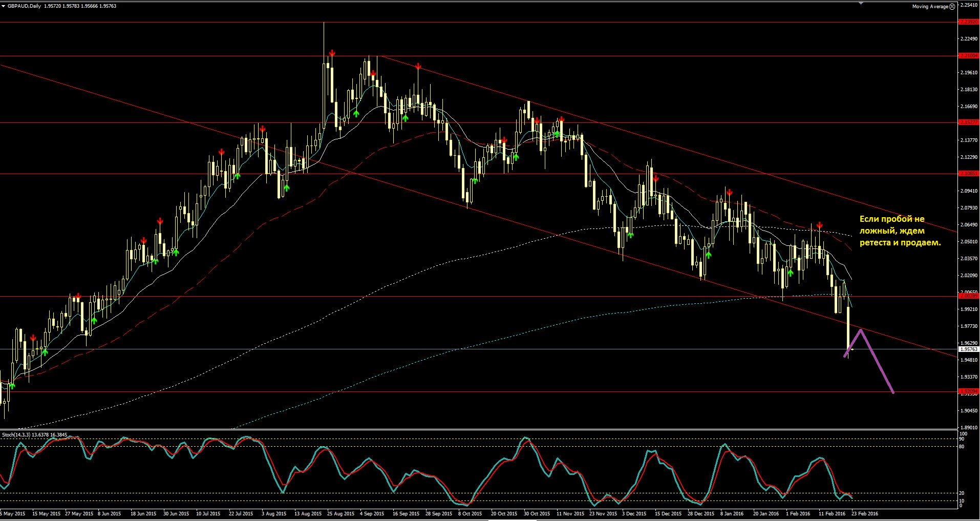The height and width of the screenshot is (521, 980).
Task: Click the 25 Aug 2015 date on the time axis
Action: pyautogui.click(x=340, y=514)
